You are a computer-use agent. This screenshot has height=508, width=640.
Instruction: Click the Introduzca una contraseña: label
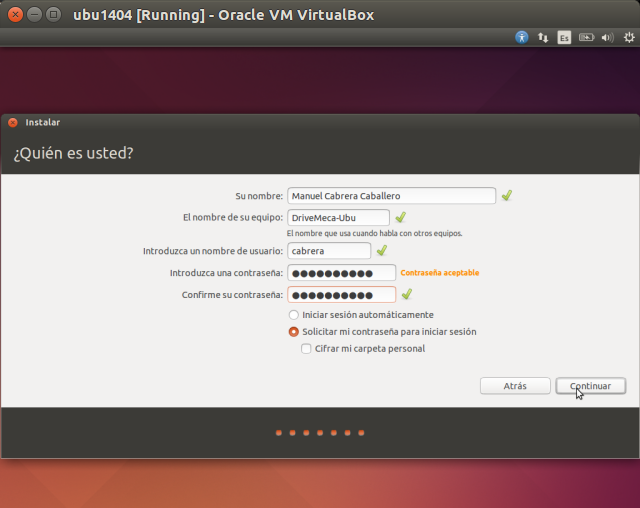click(226, 273)
